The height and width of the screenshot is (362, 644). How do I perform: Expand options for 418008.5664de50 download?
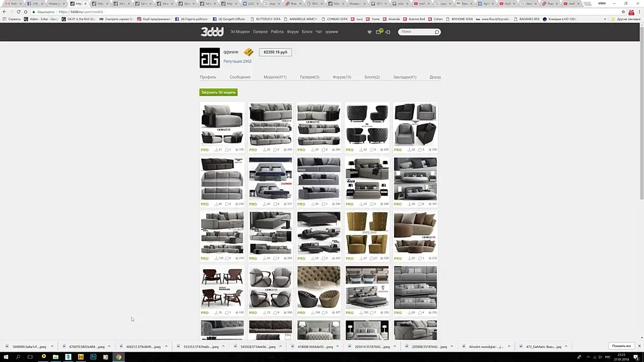point(338,346)
